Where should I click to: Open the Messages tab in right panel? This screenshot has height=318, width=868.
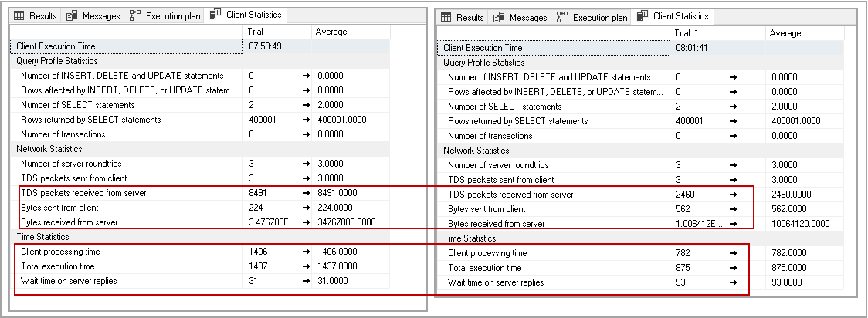click(520, 18)
